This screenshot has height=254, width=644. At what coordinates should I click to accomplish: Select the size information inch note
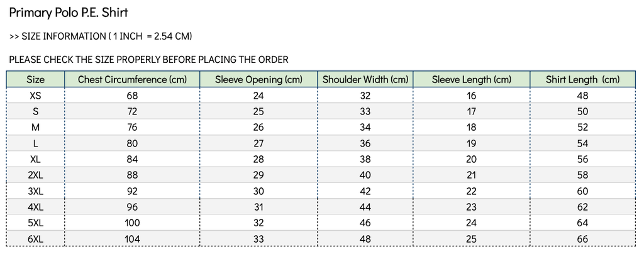pos(101,36)
